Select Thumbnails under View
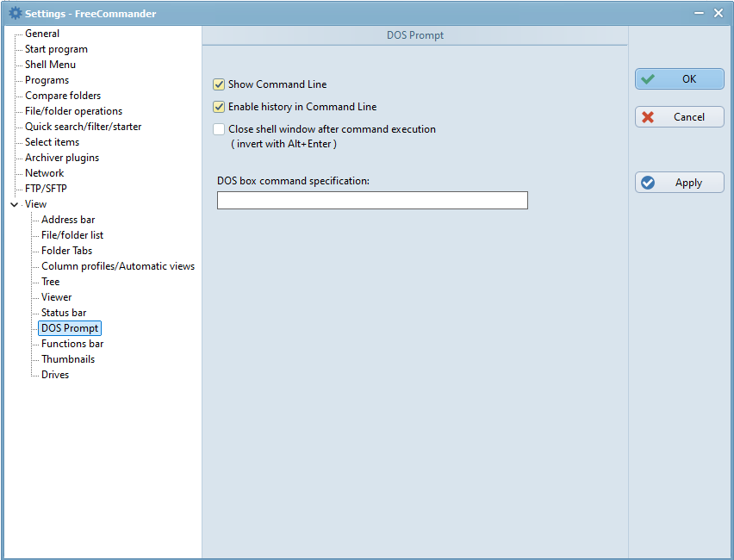Image resolution: width=734 pixels, height=560 pixels. click(68, 359)
